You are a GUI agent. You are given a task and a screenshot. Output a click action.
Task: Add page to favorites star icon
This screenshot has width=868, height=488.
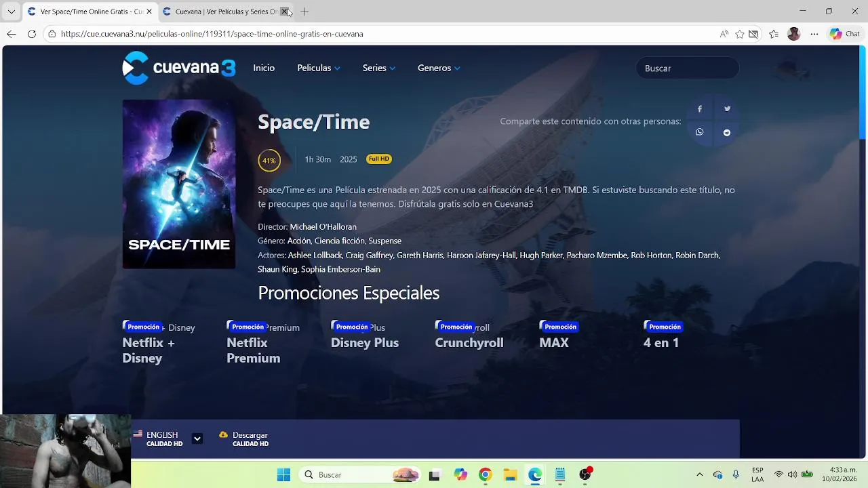(740, 34)
